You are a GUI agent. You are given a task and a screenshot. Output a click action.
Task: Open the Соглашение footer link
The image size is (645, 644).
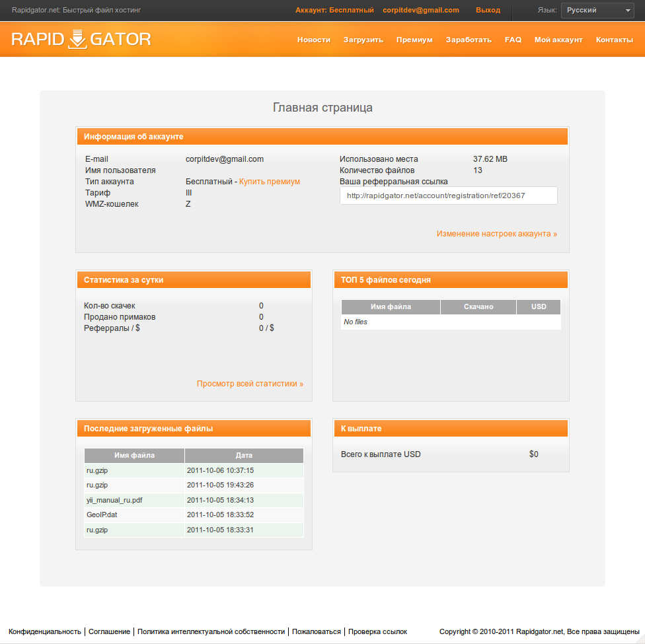(x=110, y=631)
